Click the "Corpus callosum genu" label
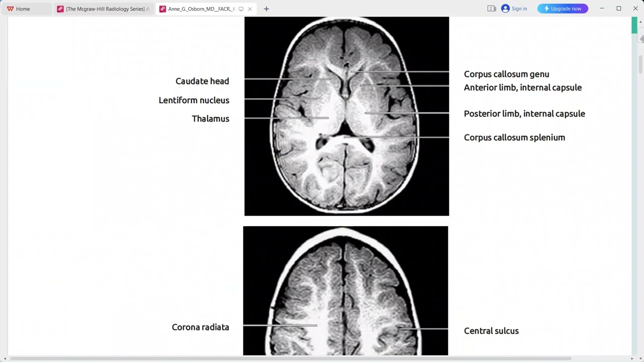Screen dimensions: 644x362 (507, 74)
